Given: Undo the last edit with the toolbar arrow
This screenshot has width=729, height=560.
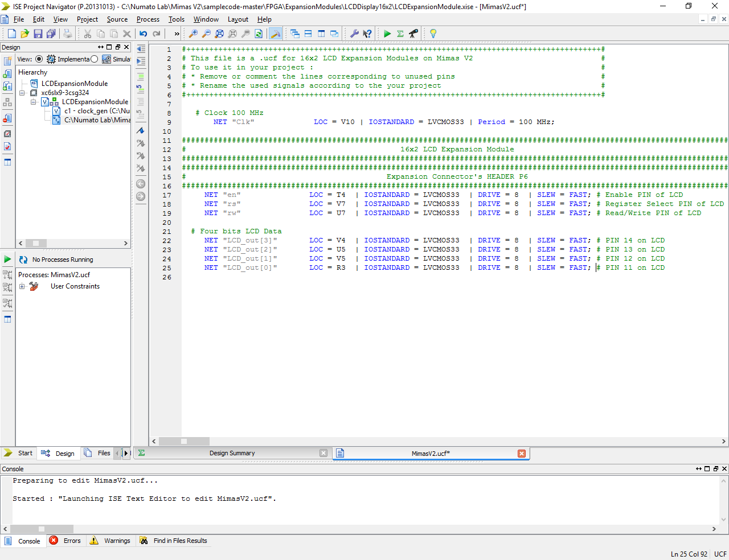Looking at the screenshot, I should click(x=144, y=34).
